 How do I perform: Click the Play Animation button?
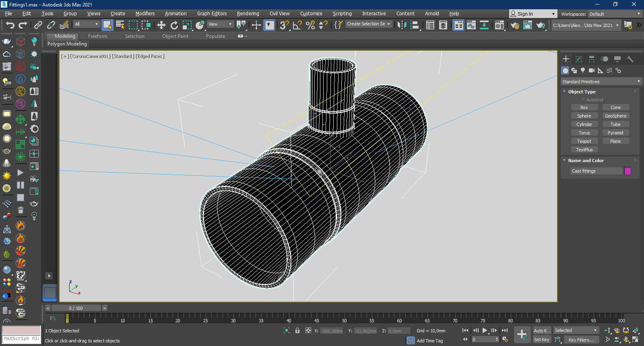(x=485, y=330)
